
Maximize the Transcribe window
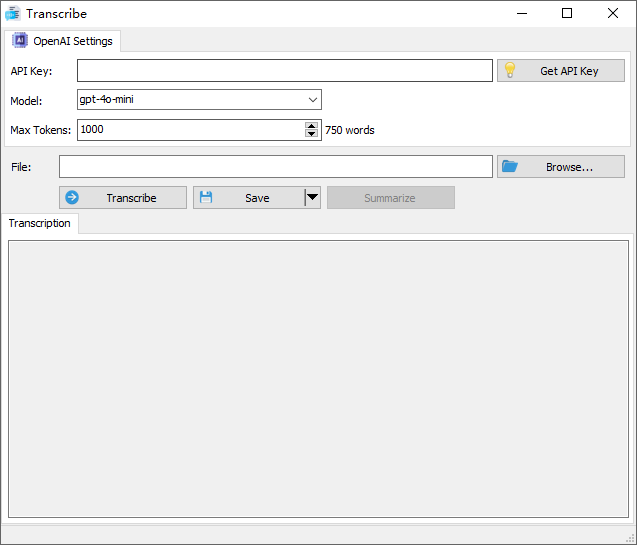567,13
